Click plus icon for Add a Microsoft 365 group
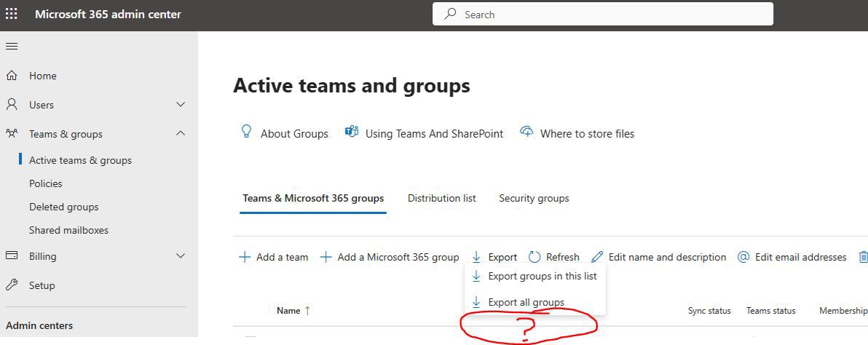868x345 pixels. click(326, 257)
